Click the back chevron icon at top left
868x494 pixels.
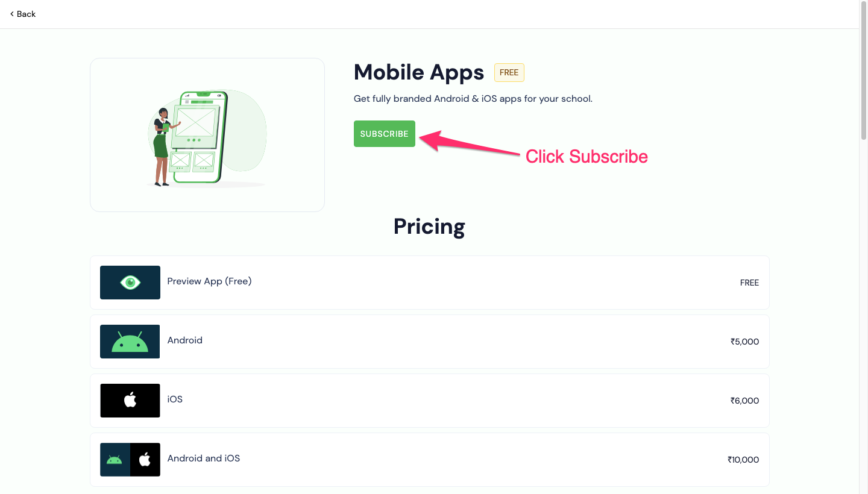click(13, 14)
